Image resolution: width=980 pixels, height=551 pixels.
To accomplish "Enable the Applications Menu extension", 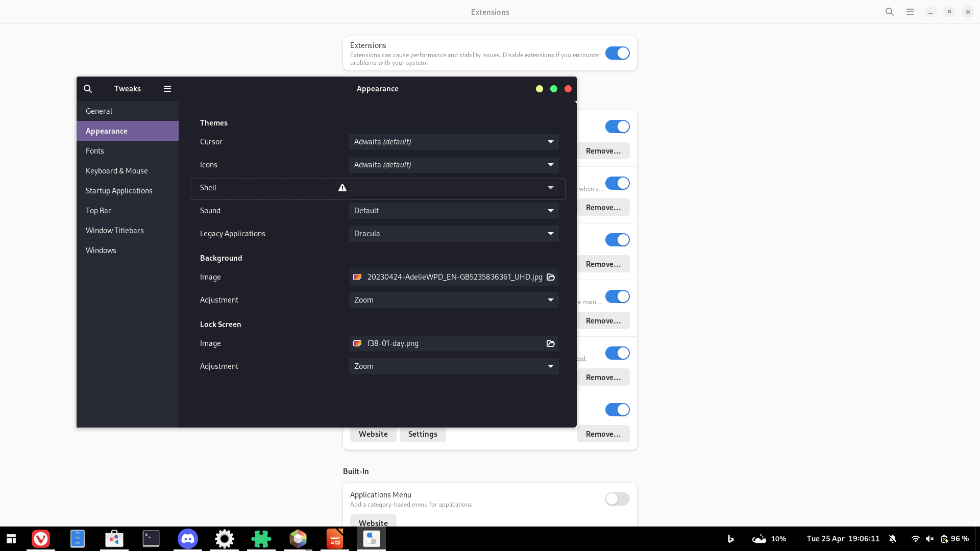I will click(617, 499).
